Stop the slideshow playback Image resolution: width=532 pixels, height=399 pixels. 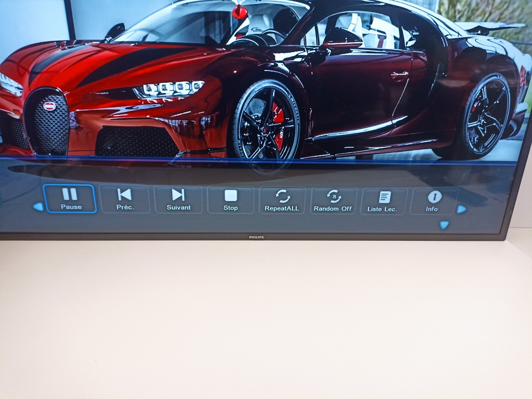[230, 200]
